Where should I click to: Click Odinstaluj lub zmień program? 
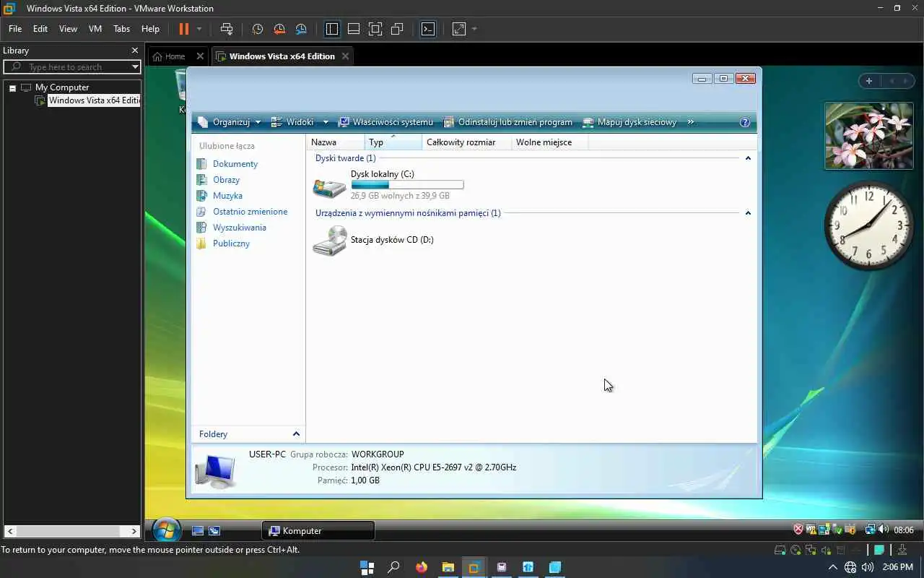[508, 122]
